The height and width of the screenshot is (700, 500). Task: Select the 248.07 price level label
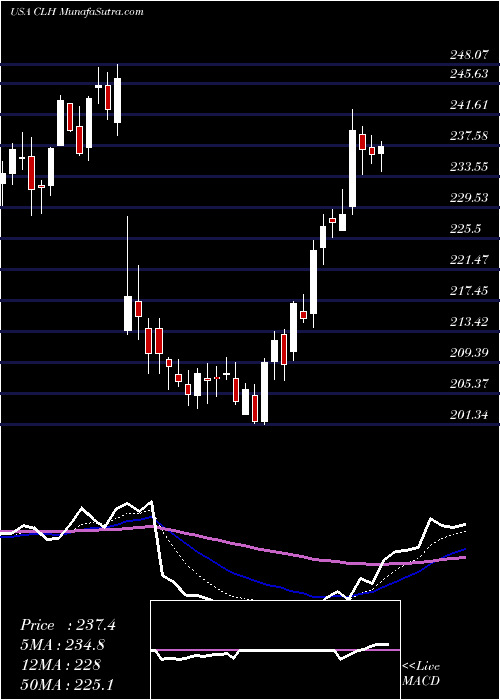click(x=468, y=55)
